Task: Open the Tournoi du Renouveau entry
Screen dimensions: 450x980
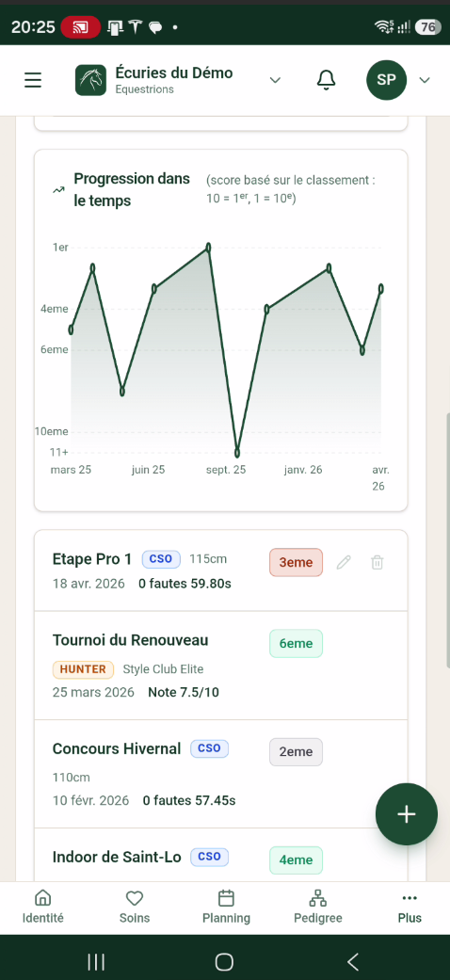Action: 220,666
